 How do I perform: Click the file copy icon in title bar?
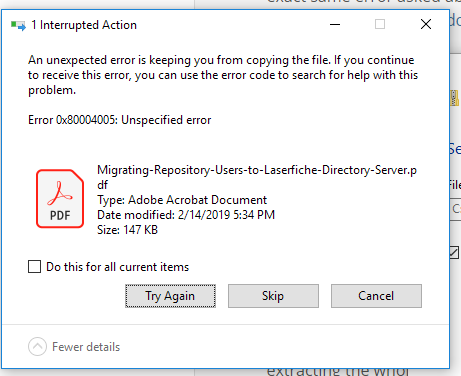tap(18, 25)
